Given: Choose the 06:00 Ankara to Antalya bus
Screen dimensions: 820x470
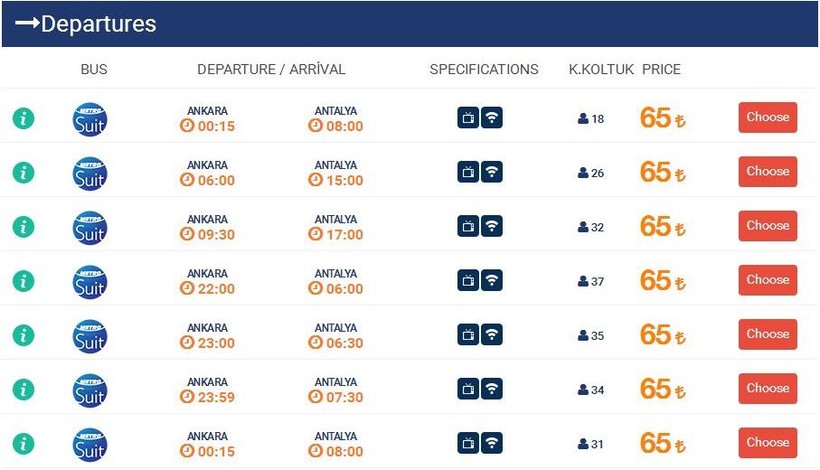Looking at the screenshot, I should coord(767,171).
